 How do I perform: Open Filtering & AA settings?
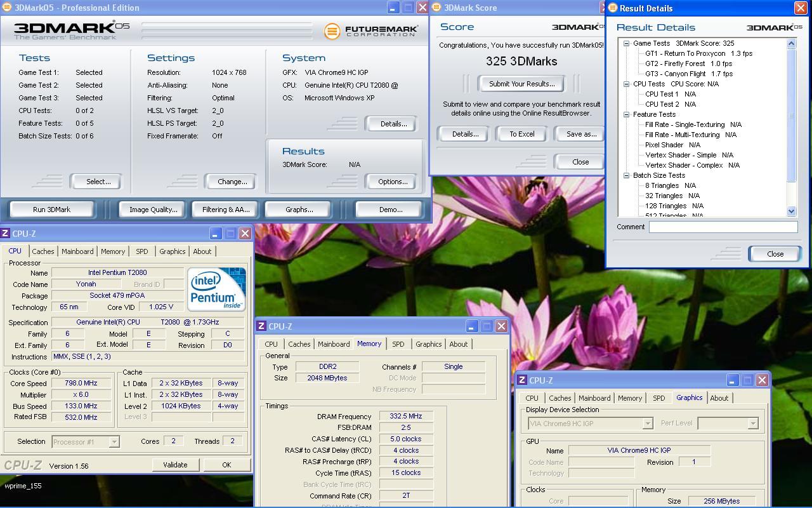pyautogui.click(x=226, y=210)
